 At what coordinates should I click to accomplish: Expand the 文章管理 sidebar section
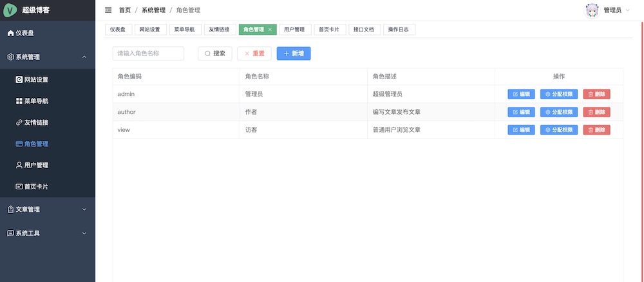click(48, 209)
